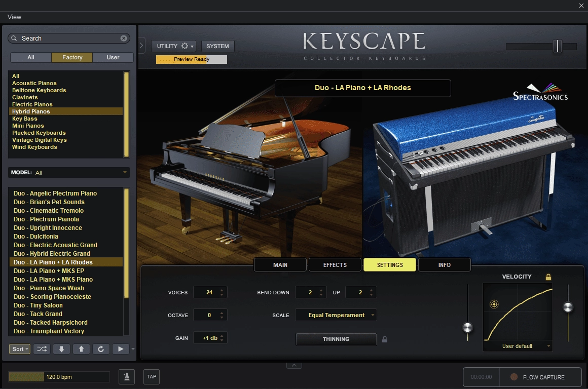
Task: Click the patch name display
Action: tap(362, 88)
